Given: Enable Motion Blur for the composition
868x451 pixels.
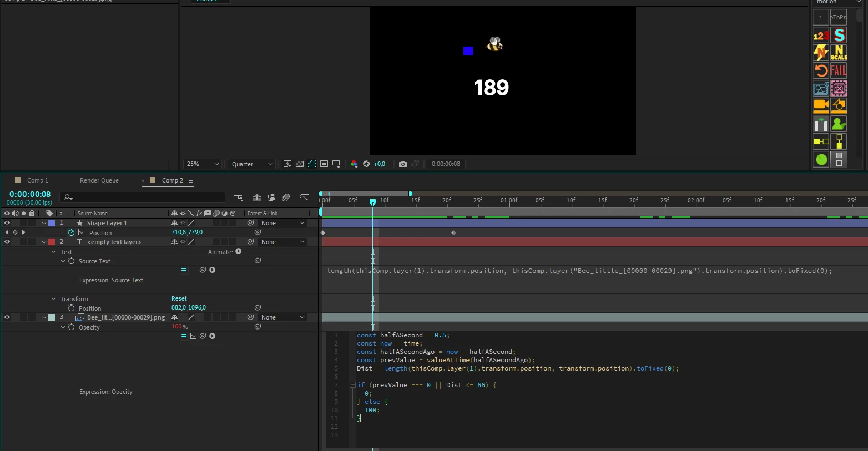Looking at the screenshot, I should click(286, 197).
